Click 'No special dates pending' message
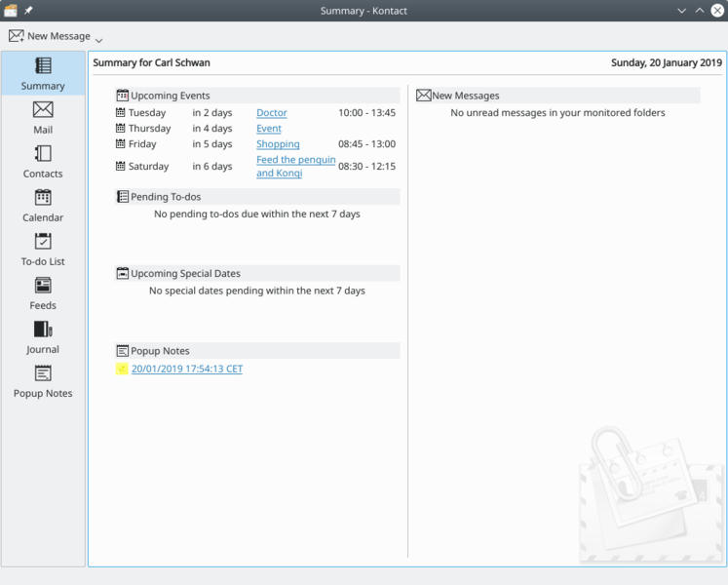Image resolution: width=728 pixels, height=585 pixels. (257, 291)
